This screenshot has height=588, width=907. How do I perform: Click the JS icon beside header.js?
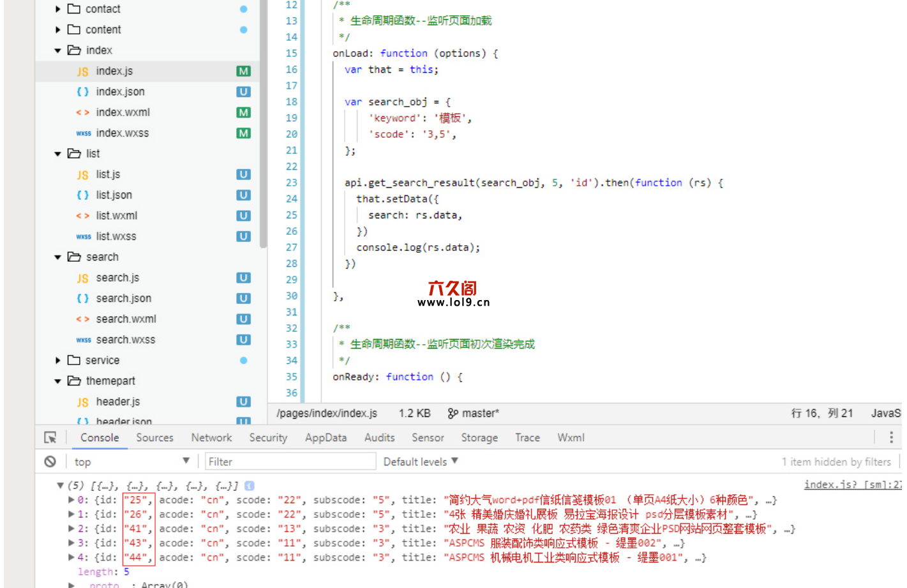(83, 402)
